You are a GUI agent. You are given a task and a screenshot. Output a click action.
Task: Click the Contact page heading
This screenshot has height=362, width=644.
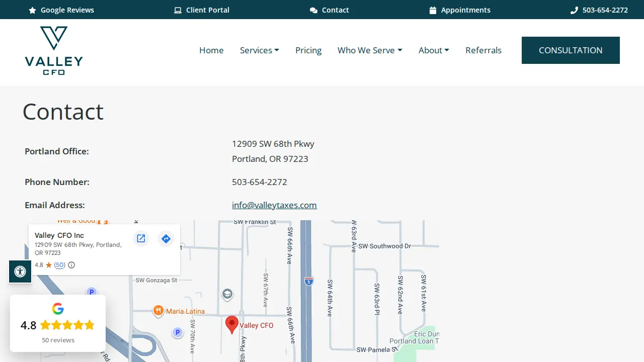(63, 112)
